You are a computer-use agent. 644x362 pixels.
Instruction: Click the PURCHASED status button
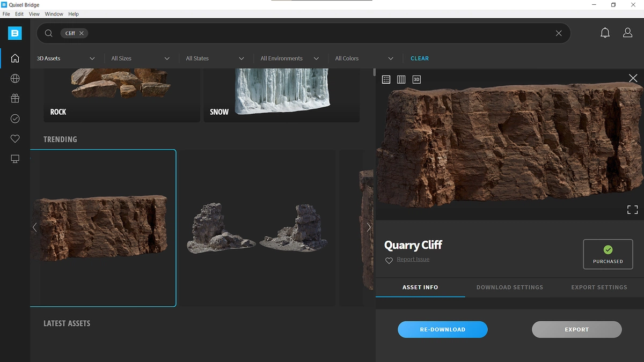point(608,254)
